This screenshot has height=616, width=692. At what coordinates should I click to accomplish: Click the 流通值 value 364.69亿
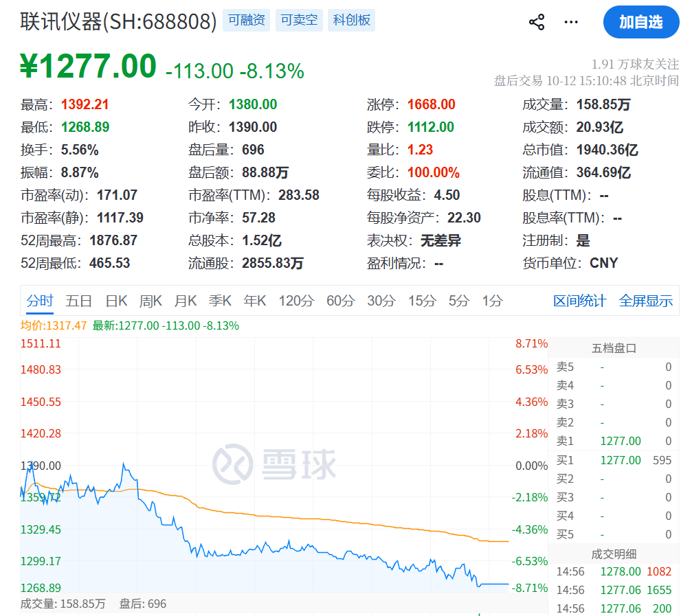pos(604,172)
